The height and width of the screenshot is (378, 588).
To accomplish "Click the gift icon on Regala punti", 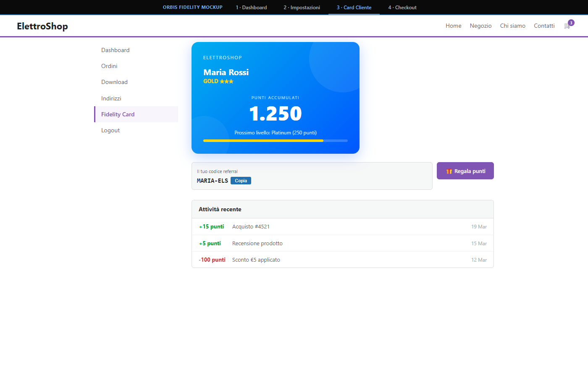I will 449,171.
